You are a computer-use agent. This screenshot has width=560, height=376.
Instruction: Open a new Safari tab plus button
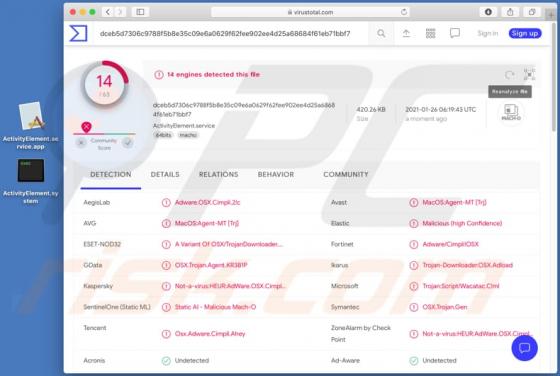(x=551, y=14)
